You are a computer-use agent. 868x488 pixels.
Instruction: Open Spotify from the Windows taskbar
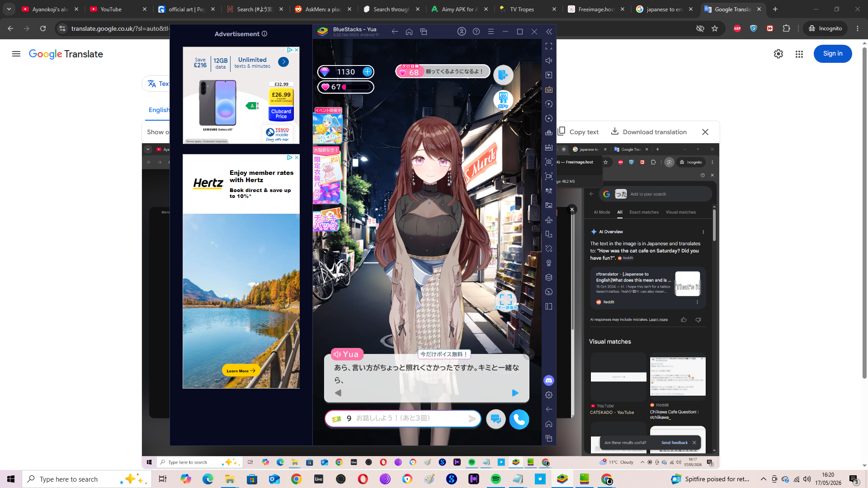[x=496, y=479]
